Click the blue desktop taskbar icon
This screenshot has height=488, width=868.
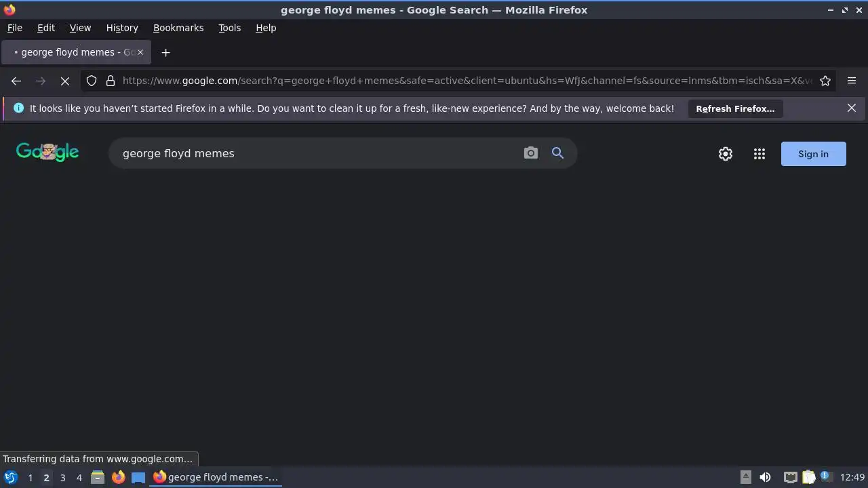point(138,477)
